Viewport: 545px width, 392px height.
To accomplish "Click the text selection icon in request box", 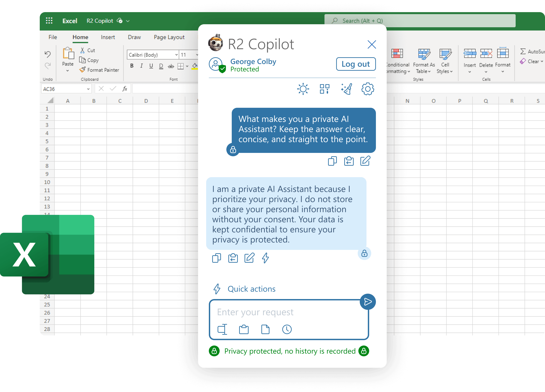I will (222, 329).
